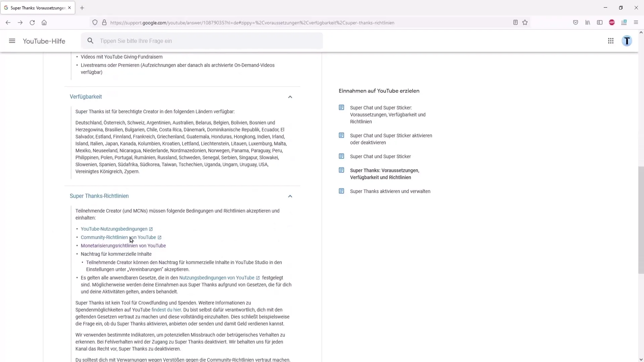644x362 pixels.
Task: Click the Verfügbarkeit section heading
Action: pos(86,97)
